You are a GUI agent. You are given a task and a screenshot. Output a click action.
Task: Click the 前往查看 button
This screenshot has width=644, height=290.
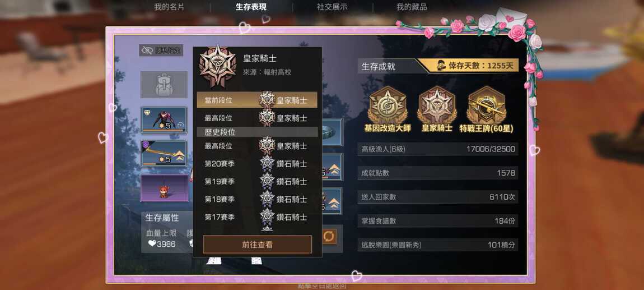(x=258, y=245)
